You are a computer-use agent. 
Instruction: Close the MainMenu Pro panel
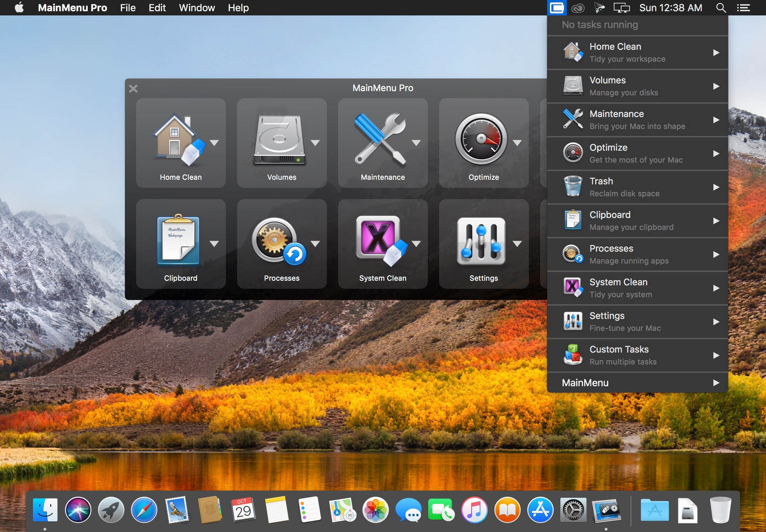[133, 88]
